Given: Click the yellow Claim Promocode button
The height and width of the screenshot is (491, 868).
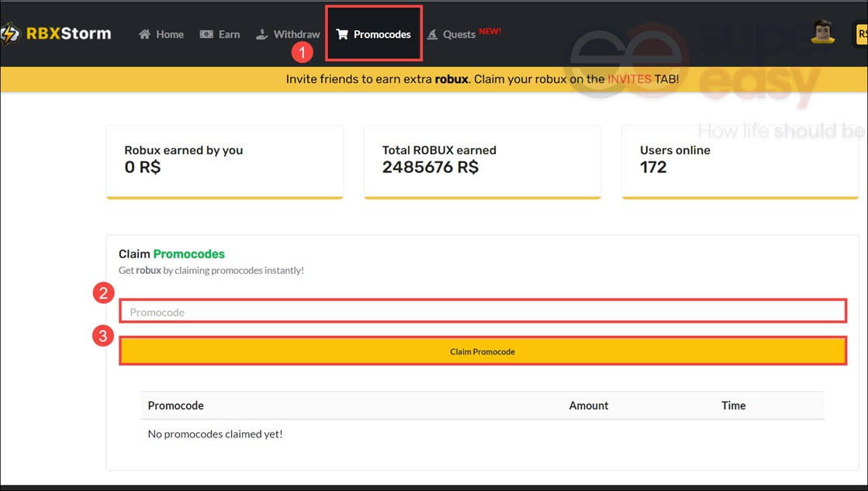Looking at the screenshot, I should click(482, 351).
